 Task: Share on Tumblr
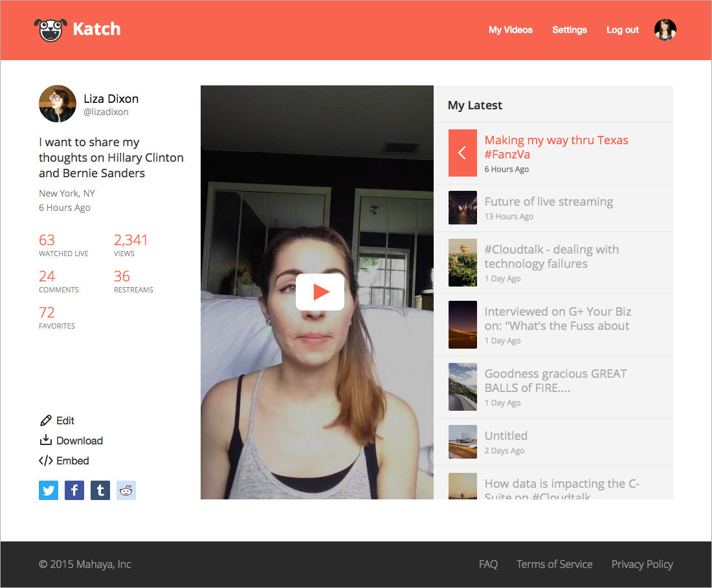(100, 490)
